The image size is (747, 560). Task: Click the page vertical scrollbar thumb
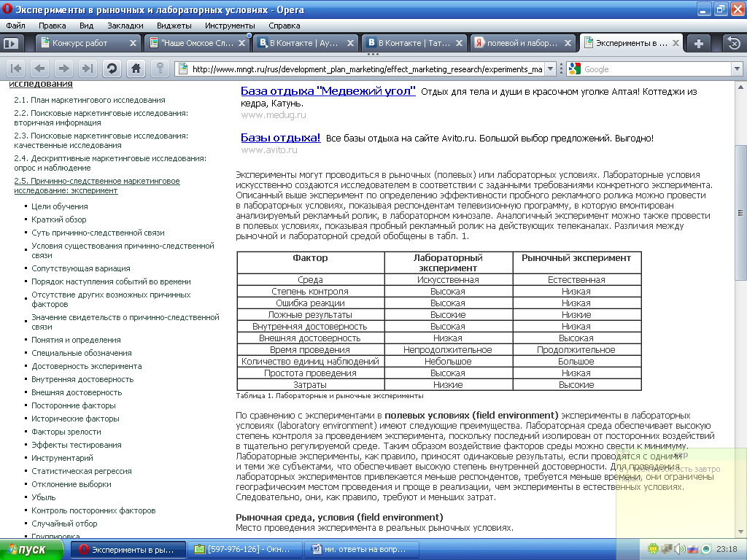[740, 213]
